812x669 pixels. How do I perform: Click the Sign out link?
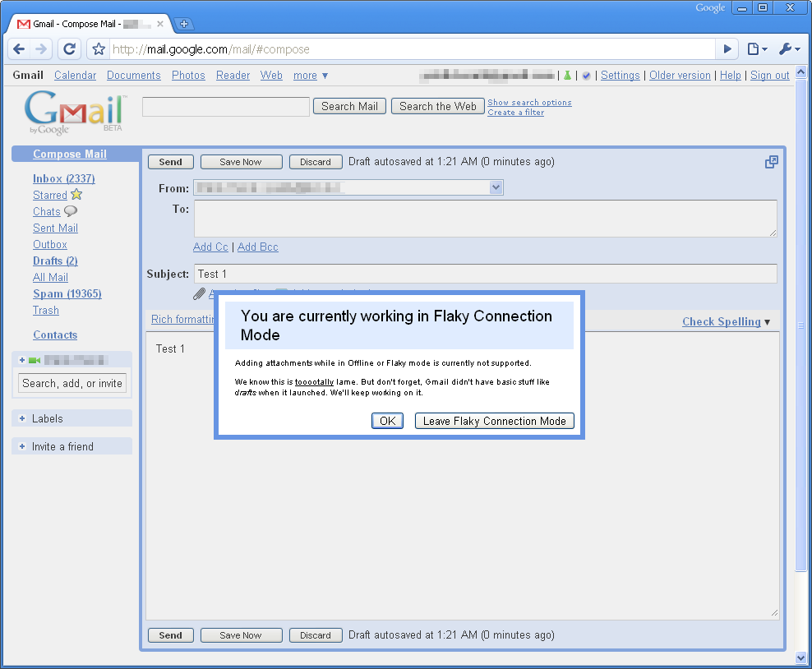point(769,76)
